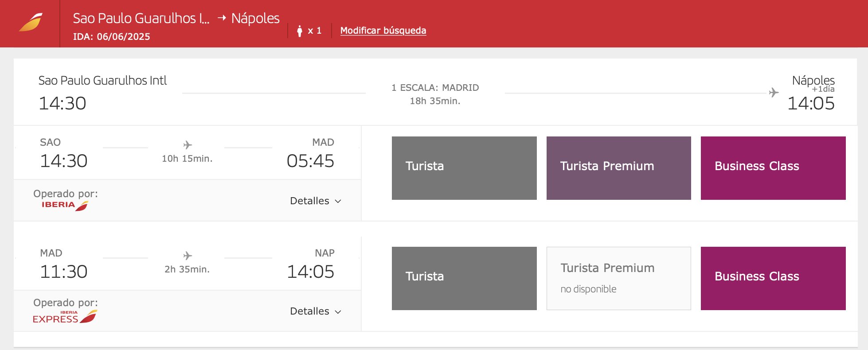Viewport: 868px width, 350px height.
Task: Click the '18h 35min.' total duration
Action: point(435,101)
